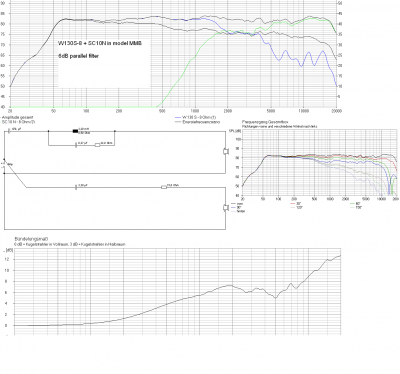
Task: Select the series resistor in the lower branch
Action: point(164,187)
